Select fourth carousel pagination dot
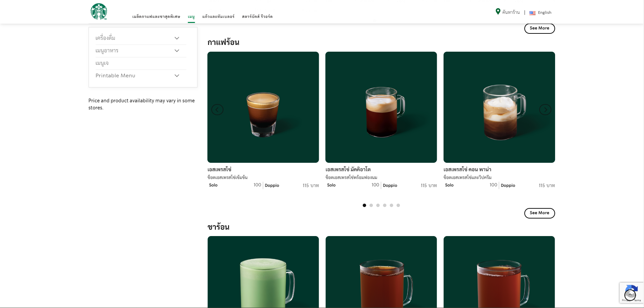 click(x=385, y=205)
